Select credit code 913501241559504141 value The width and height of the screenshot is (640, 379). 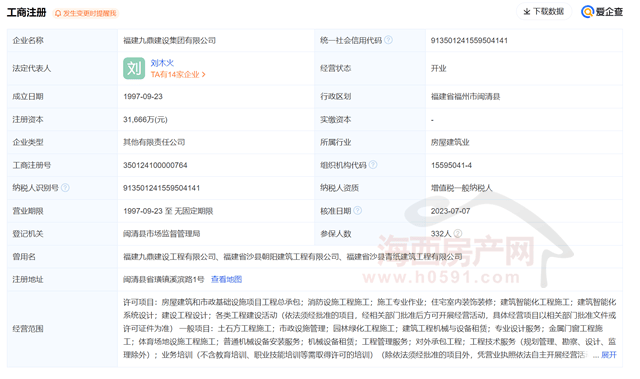(469, 40)
